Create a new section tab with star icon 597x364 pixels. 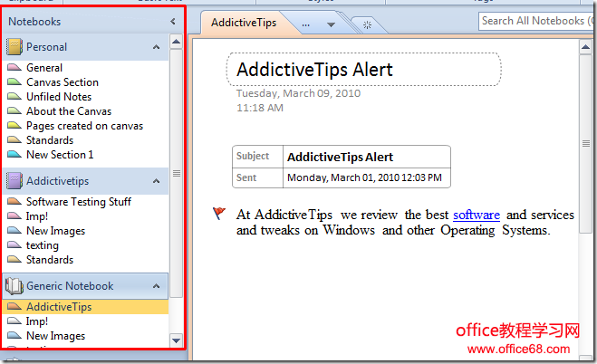(x=368, y=25)
